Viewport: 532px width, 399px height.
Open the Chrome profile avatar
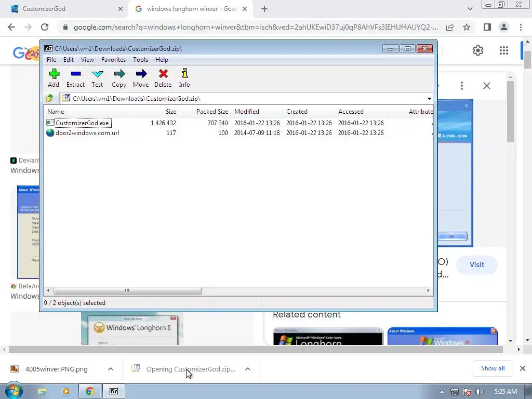point(504,27)
